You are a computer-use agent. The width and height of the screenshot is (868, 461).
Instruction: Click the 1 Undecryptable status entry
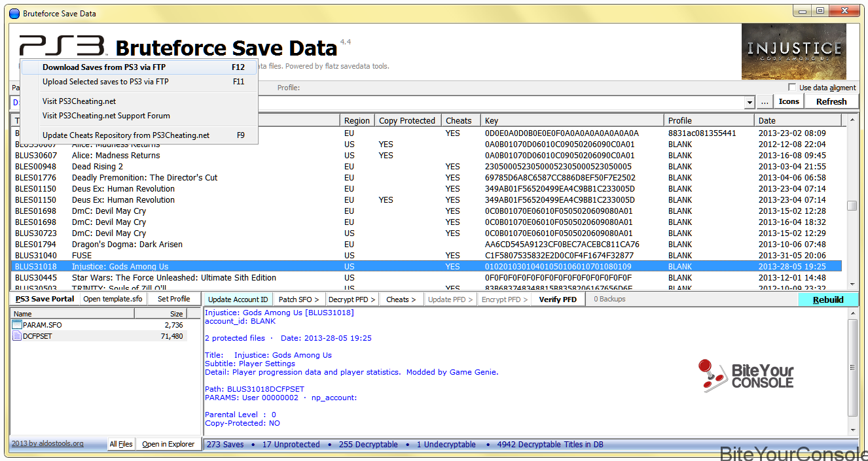[x=446, y=445]
